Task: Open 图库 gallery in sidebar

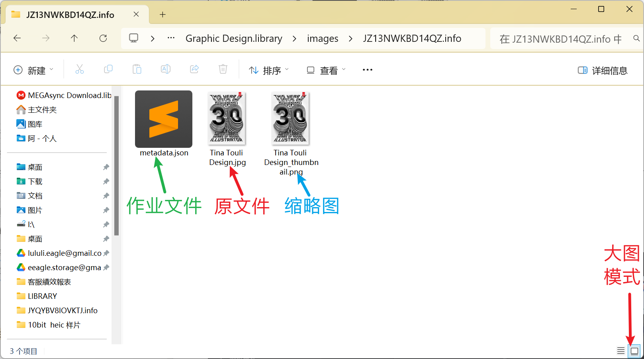Action: pos(29,124)
